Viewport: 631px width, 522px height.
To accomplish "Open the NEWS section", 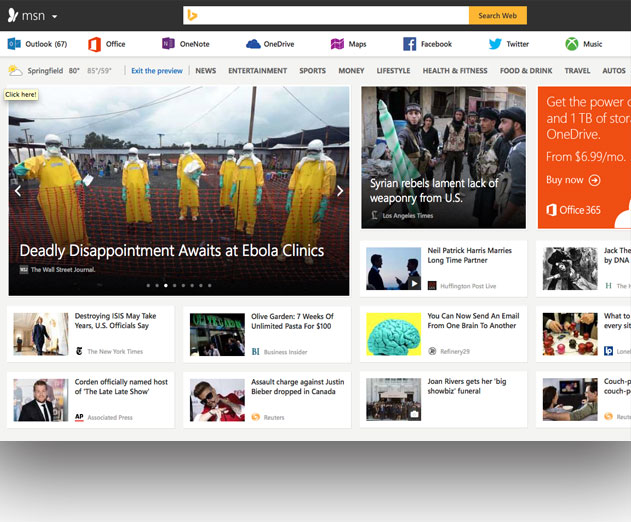I will 206,70.
